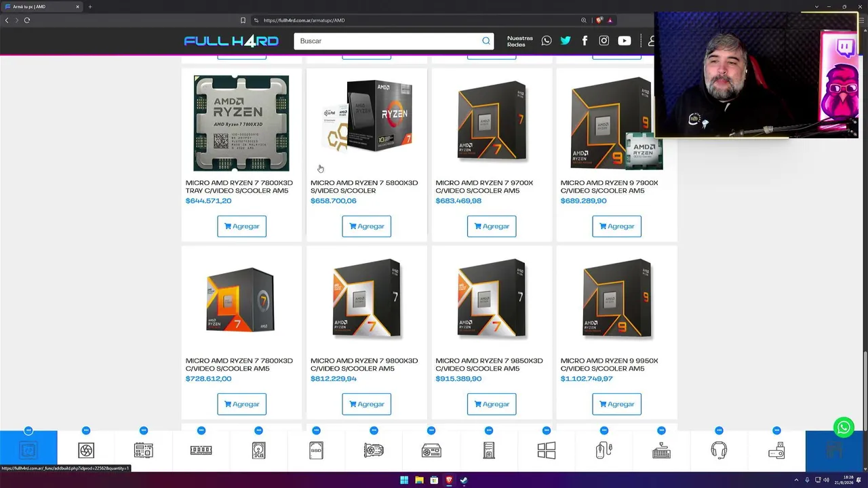Switch to the 'Armá tu pc | AMD' tab
868x488 pixels.
[42, 7]
